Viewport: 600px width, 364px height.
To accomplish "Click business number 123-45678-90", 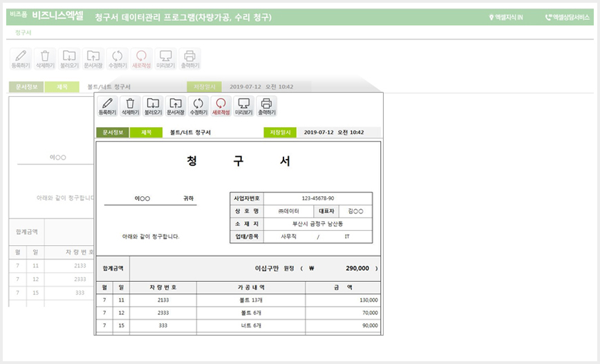I will (x=317, y=198).
